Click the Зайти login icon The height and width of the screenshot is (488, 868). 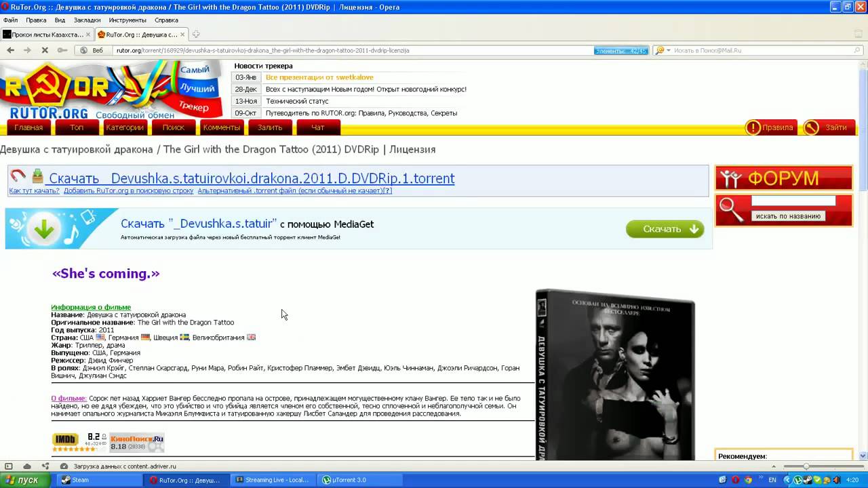click(x=810, y=127)
